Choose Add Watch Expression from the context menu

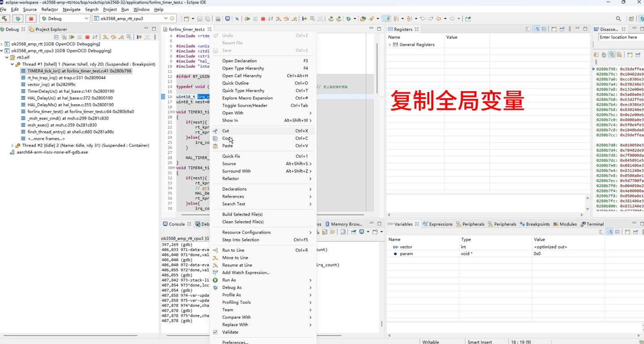pyautogui.click(x=263, y=273)
